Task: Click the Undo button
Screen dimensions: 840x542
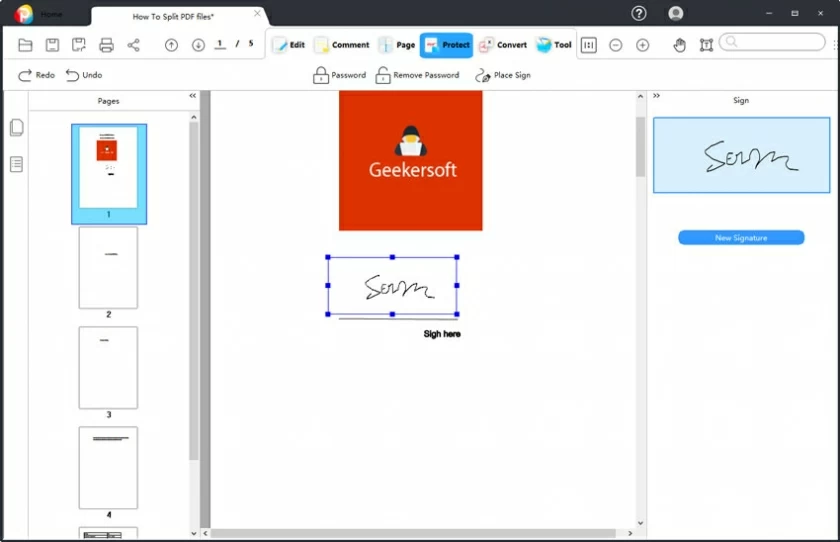Action: coord(84,75)
